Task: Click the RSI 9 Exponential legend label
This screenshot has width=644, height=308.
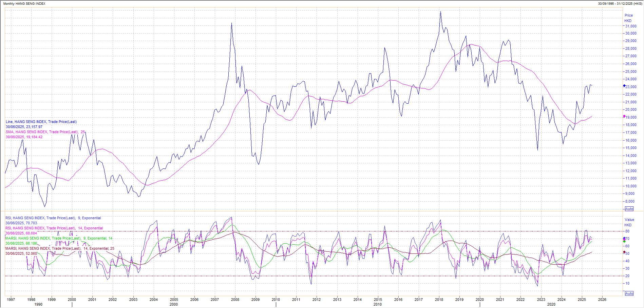Action: pos(53,218)
